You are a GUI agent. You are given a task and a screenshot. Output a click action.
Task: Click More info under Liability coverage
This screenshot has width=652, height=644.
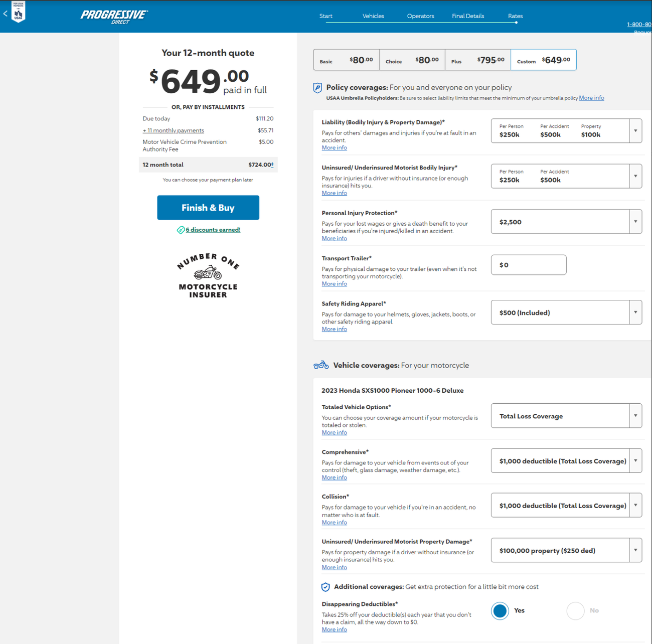pos(335,147)
